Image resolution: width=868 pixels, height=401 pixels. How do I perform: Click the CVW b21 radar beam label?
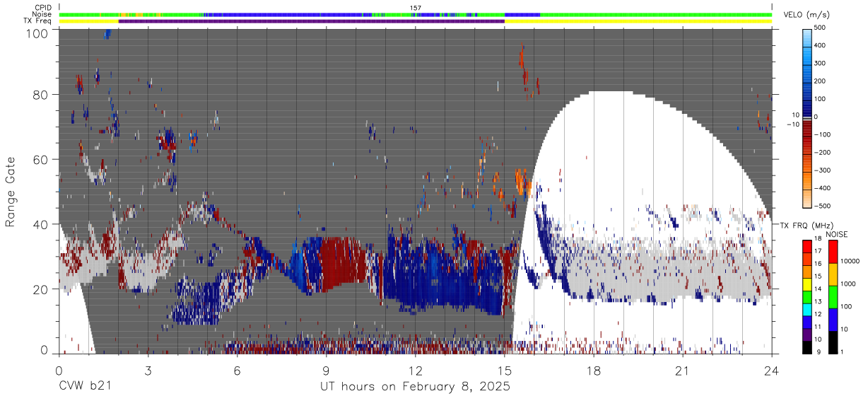[84, 387]
